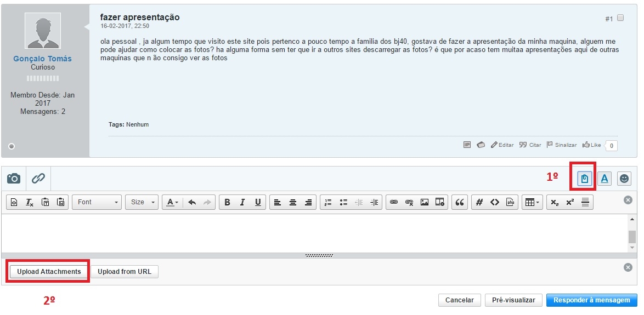
Task: Toggle underline formatting
Action: (258, 202)
